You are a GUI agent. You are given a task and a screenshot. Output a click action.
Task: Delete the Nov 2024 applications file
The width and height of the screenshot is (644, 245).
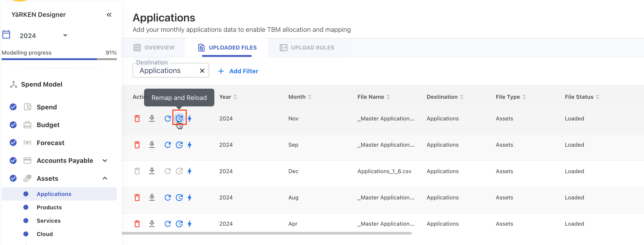coord(137,119)
